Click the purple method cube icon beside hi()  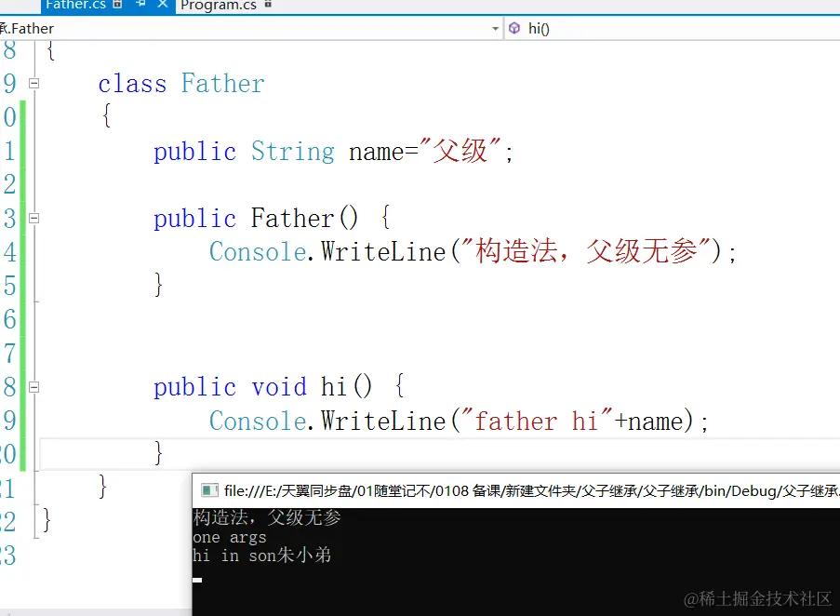(514, 28)
